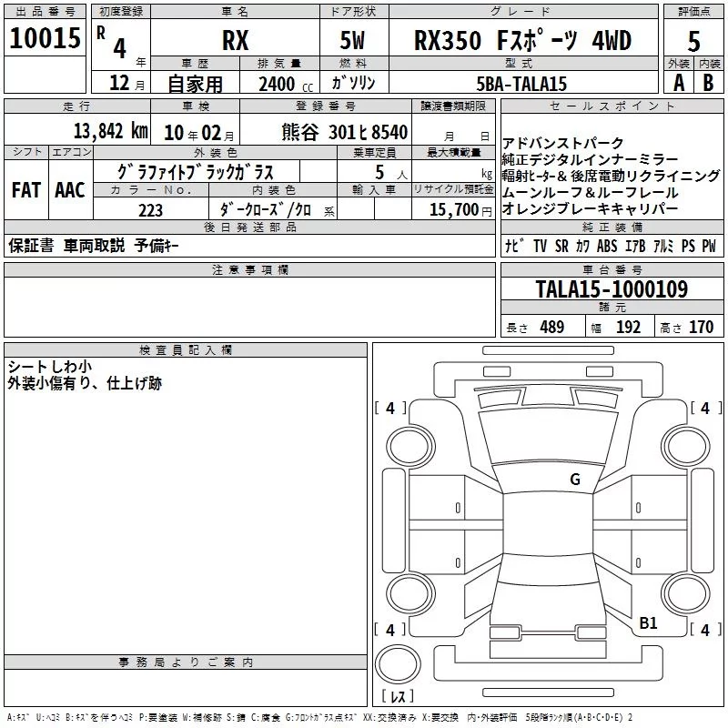Click 車両取説 in later-shipped parts
This screenshot has width=728, height=728.
tap(95, 246)
